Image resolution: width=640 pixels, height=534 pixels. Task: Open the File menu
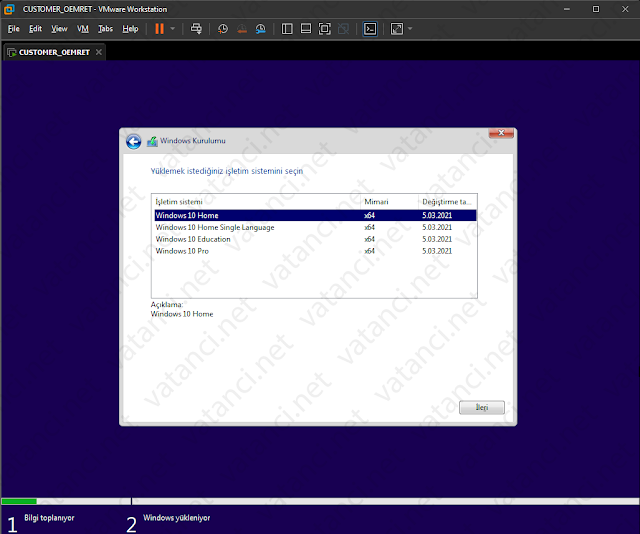pyautogui.click(x=13, y=29)
